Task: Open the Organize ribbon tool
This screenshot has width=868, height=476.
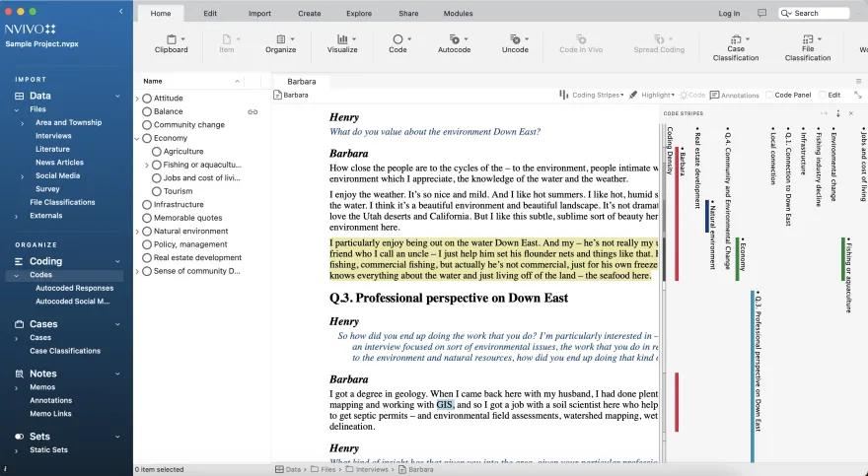Action: click(x=281, y=43)
